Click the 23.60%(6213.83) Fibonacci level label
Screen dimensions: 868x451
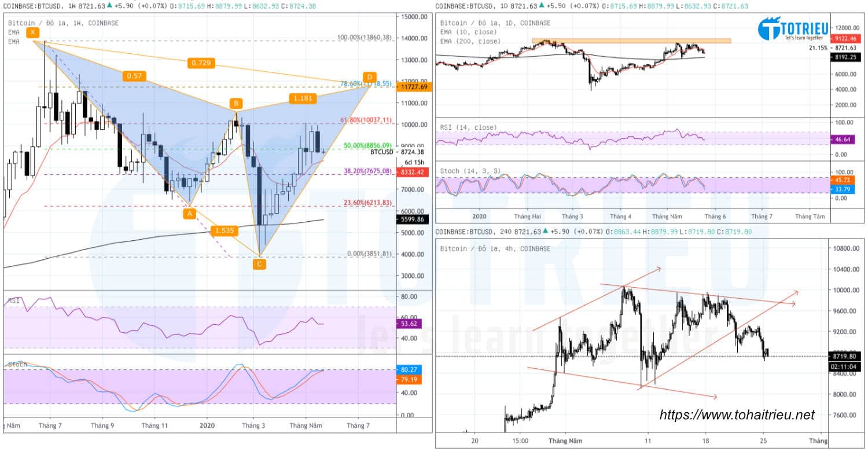pyautogui.click(x=368, y=202)
